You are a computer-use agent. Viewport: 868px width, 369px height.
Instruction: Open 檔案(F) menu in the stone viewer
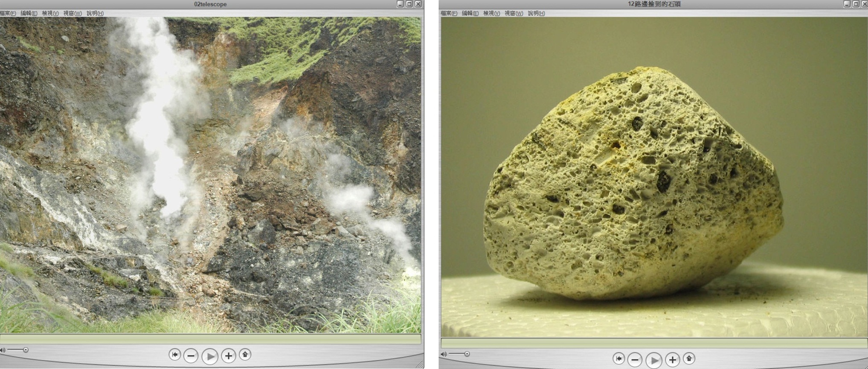click(x=449, y=13)
